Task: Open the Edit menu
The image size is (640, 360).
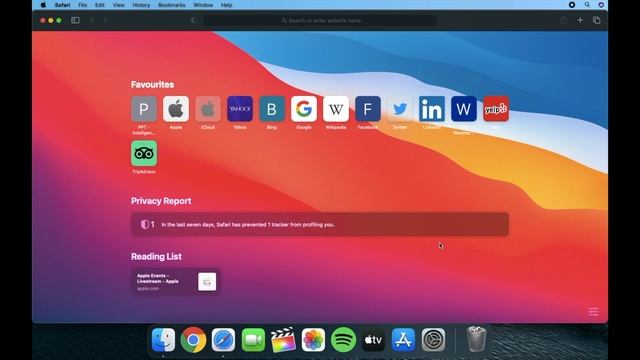Action: pyautogui.click(x=100, y=5)
